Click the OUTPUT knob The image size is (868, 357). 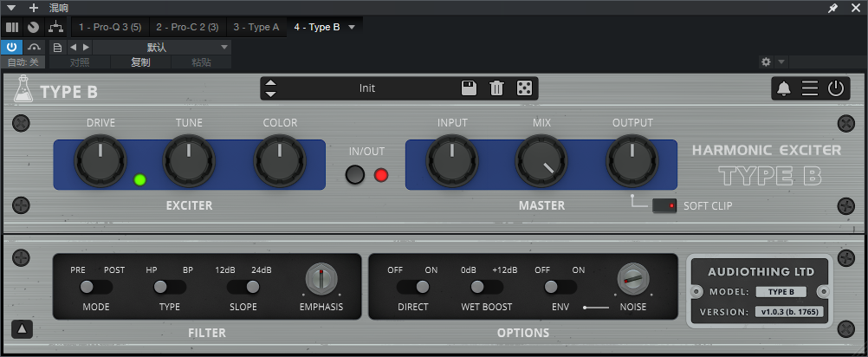pyautogui.click(x=632, y=160)
